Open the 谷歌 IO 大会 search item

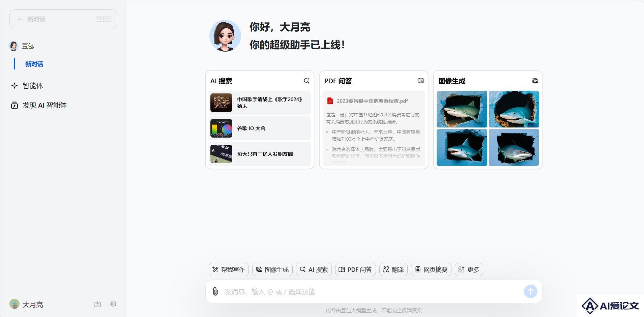[x=260, y=128]
